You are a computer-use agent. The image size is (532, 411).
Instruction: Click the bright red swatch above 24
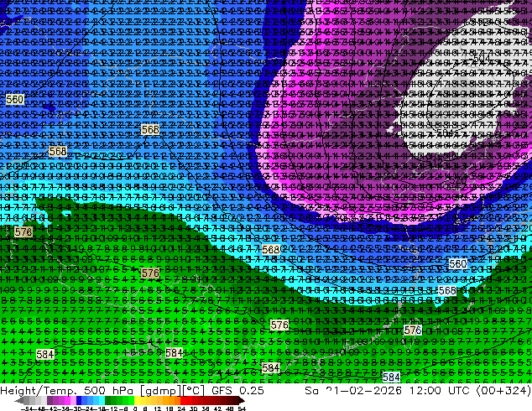184,401
